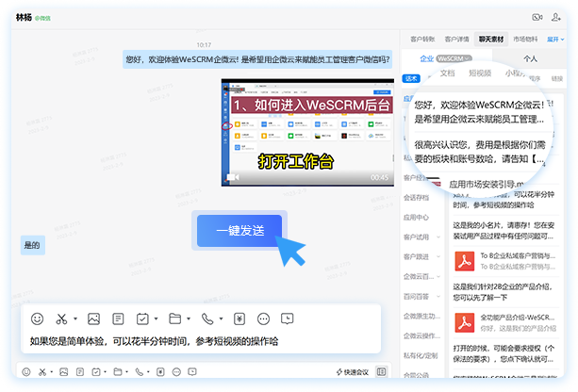Click the 快速会议 button
Screen dimensions: 578x392
[x=353, y=372]
